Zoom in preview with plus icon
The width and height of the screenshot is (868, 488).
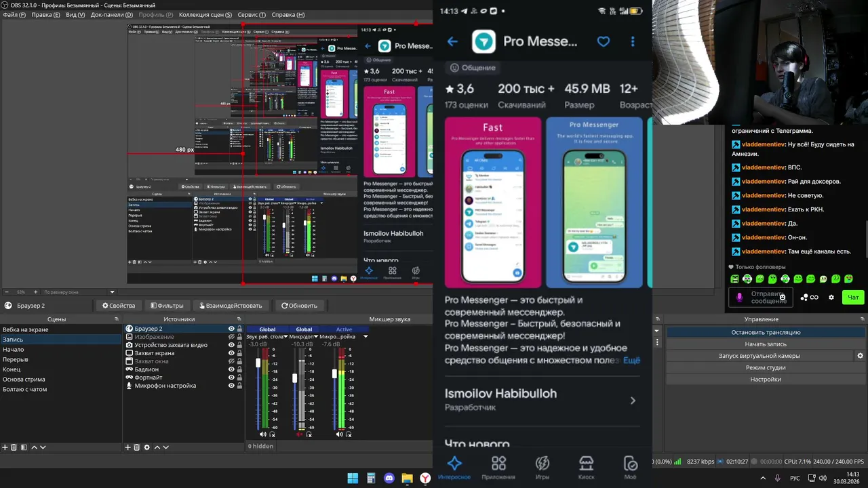[36, 292]
